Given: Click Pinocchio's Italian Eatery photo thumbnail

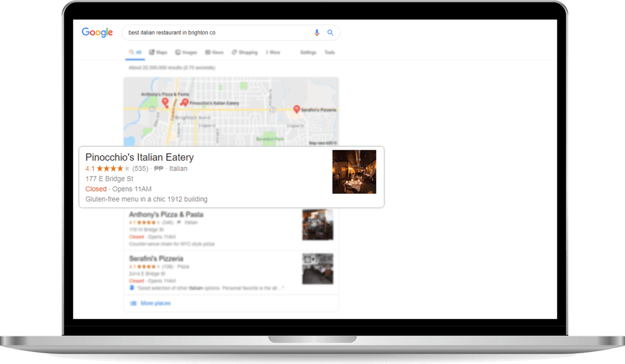Looking at the screenshot, I should (354, 172).
